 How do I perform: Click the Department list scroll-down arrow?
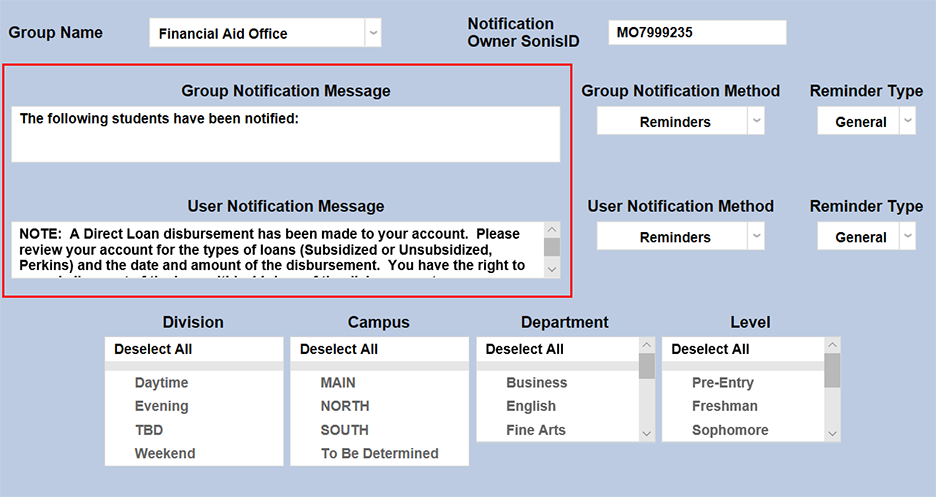click(x=646, y=434)
